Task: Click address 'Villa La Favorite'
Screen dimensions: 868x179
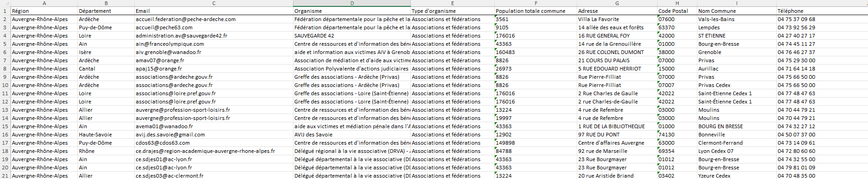Action: 617,19
